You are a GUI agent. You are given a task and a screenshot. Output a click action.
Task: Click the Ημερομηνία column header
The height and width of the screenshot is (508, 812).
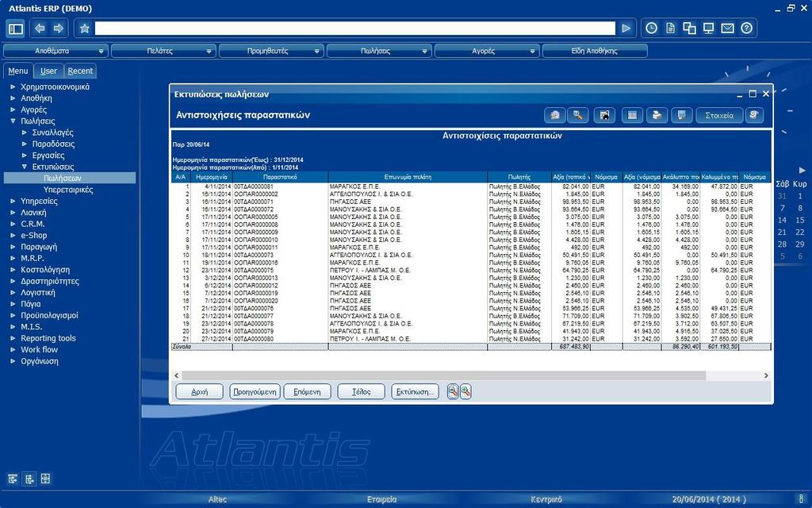tap(211, 177)
